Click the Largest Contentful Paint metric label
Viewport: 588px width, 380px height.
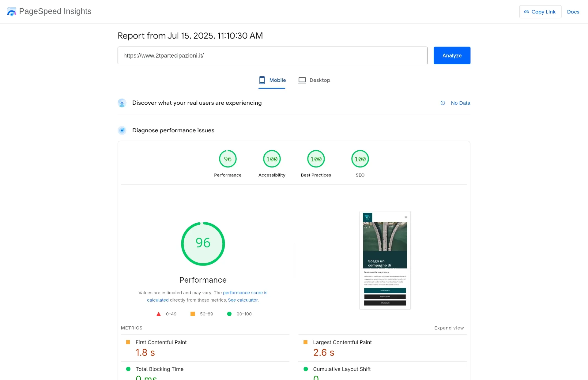pyautogui.click(x=342, y=342)
